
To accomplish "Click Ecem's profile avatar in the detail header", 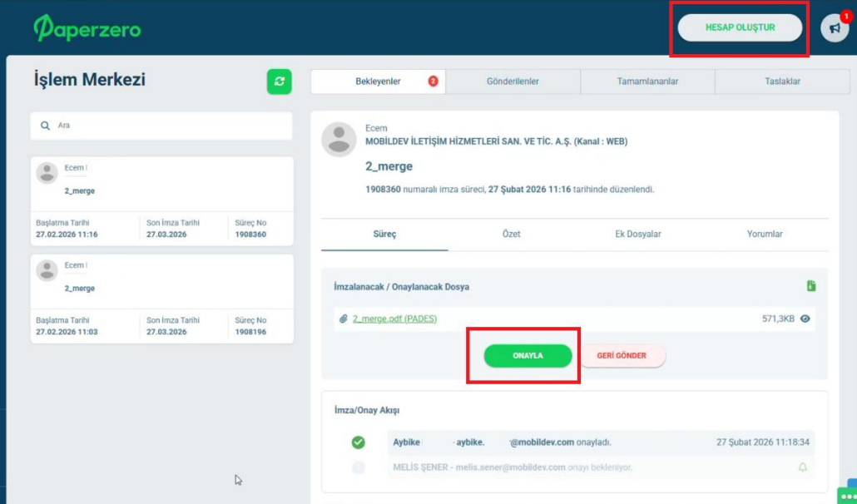I will (339, 139).
